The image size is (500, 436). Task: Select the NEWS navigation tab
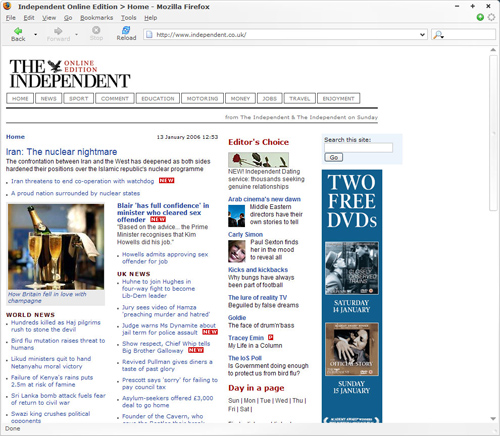tap(49, 98)
